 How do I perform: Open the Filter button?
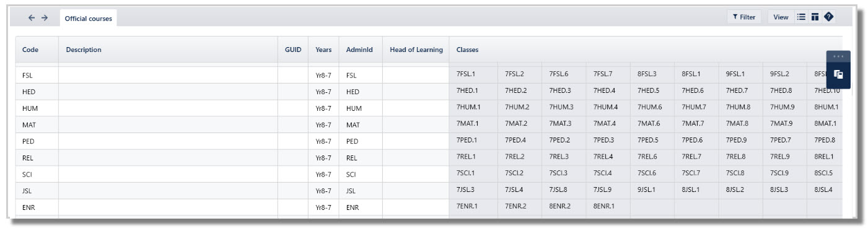pos(744,17)
